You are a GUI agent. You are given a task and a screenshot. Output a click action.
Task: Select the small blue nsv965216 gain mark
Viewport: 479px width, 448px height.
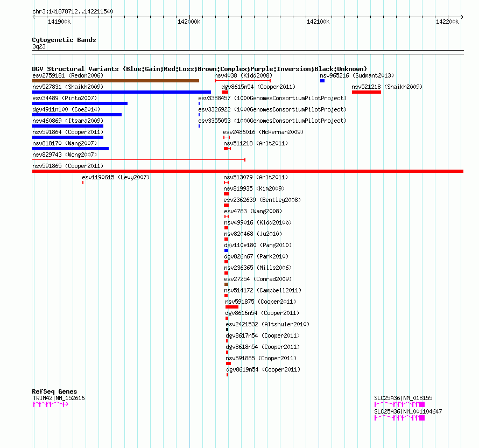click(x=322, y=81)
